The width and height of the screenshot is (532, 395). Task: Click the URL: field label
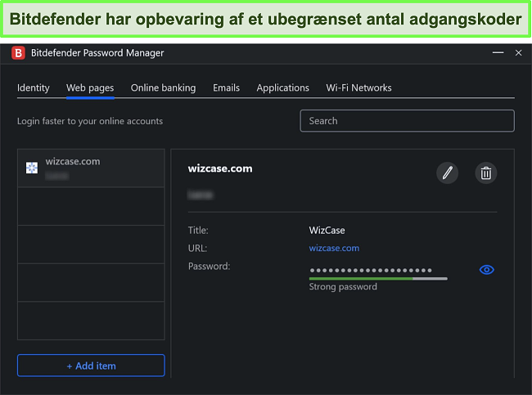point(197,249)
